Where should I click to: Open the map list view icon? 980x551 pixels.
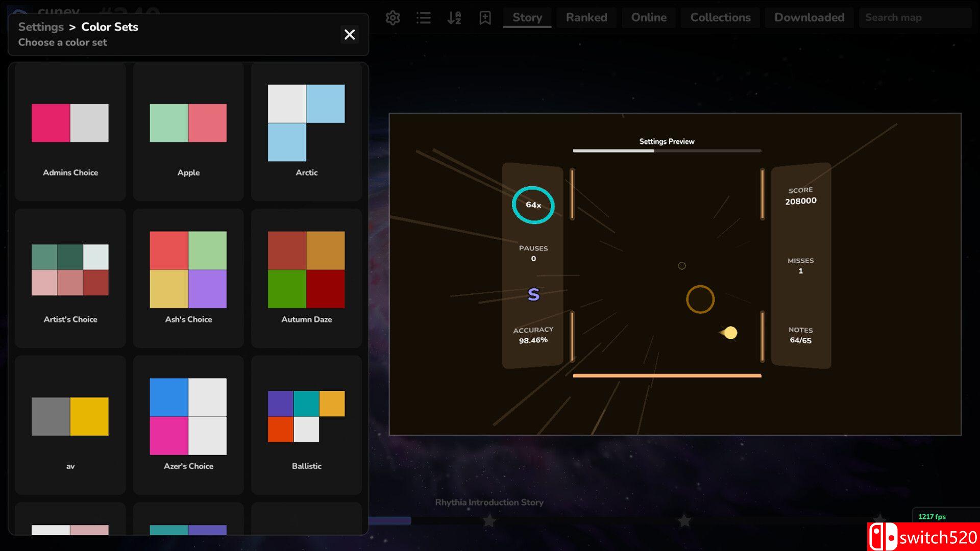pos(423,18)
